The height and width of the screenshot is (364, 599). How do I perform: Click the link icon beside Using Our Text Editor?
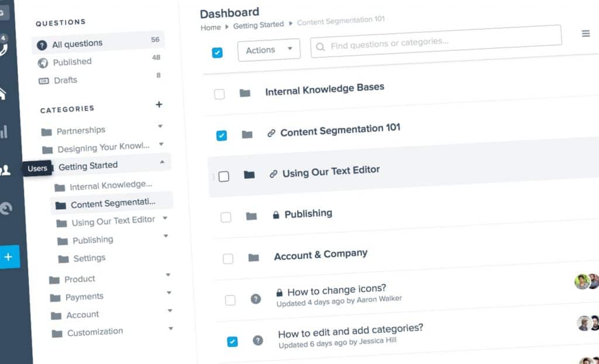pos(273,174)
